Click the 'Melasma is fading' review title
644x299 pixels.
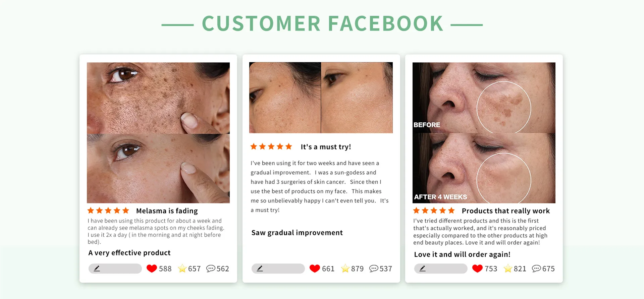coord(167,211)
